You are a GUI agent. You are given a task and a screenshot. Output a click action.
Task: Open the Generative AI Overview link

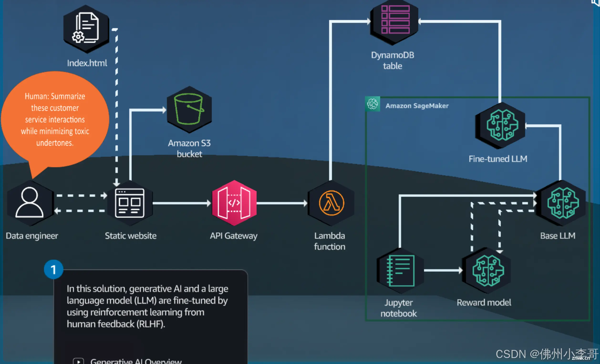[136, 361]
